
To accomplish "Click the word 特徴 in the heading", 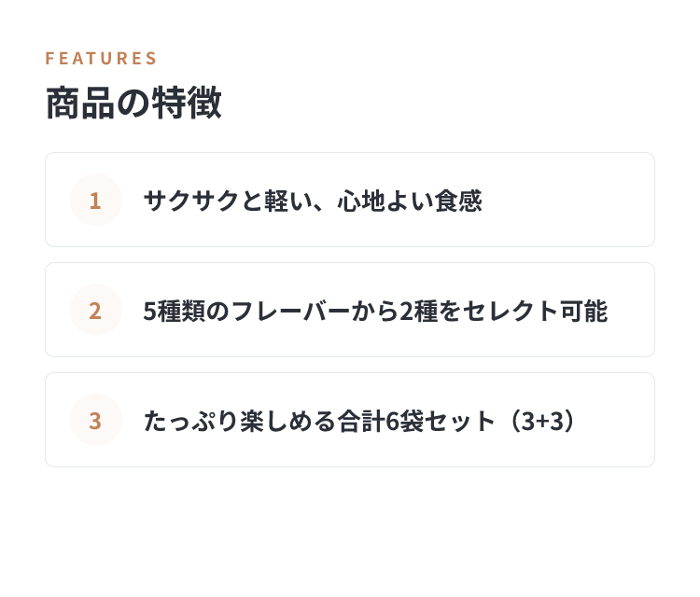I will tap(187, 103).
